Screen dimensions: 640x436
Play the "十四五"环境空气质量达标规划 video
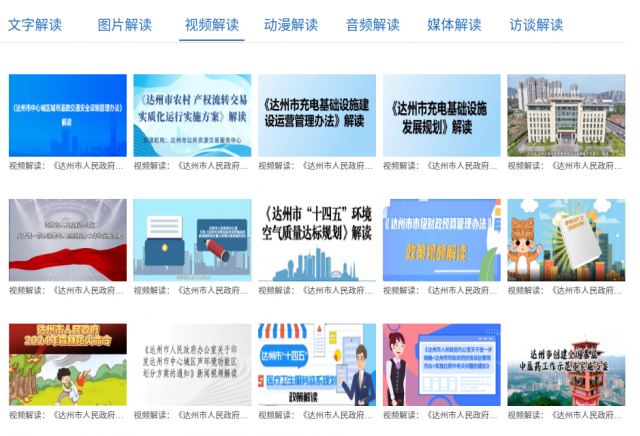tap(317, 240)
